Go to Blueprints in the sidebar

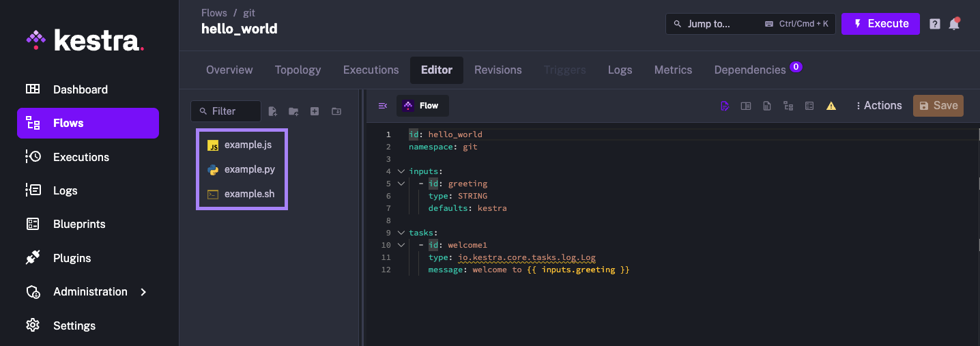coord(79,225)
